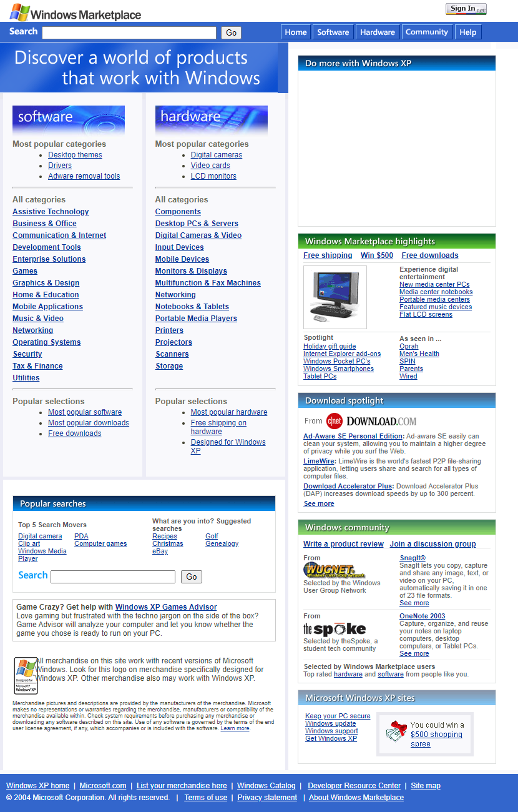
Task: Open Free downloads highlights link
Action: click(x=430, y=255)
